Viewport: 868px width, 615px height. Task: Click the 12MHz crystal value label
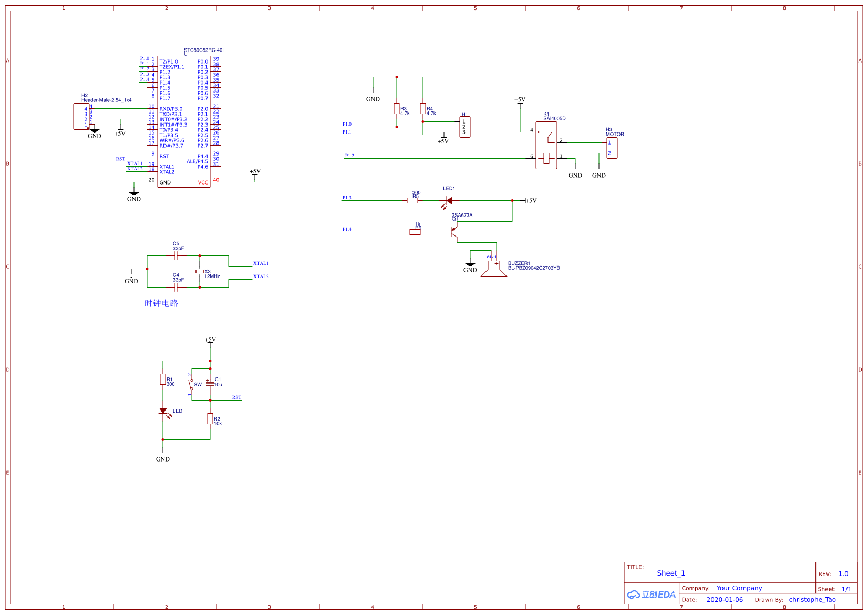coord(212,276)
